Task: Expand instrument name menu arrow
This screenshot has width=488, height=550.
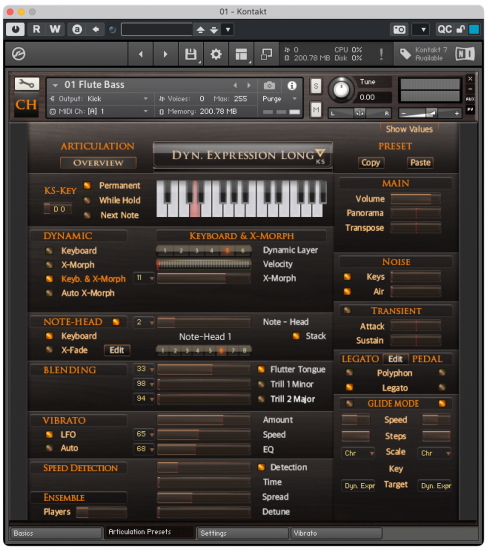Action: point(55,85)
